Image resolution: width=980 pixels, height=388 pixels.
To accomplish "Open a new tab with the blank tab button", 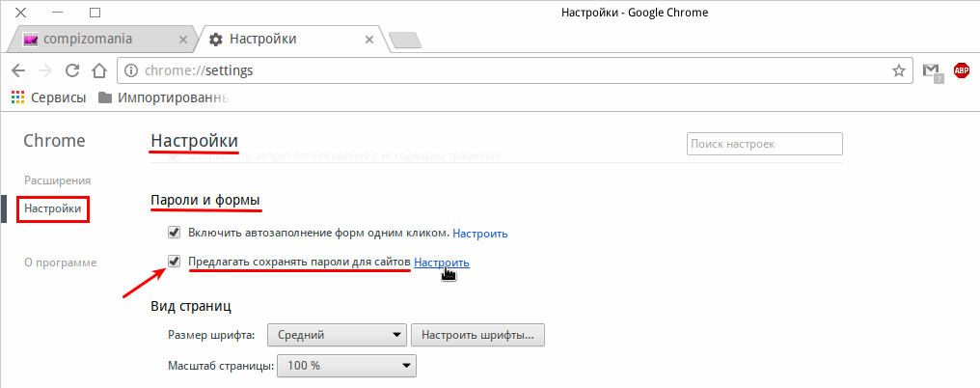I will pyautogui.click(x=405, y=41).
